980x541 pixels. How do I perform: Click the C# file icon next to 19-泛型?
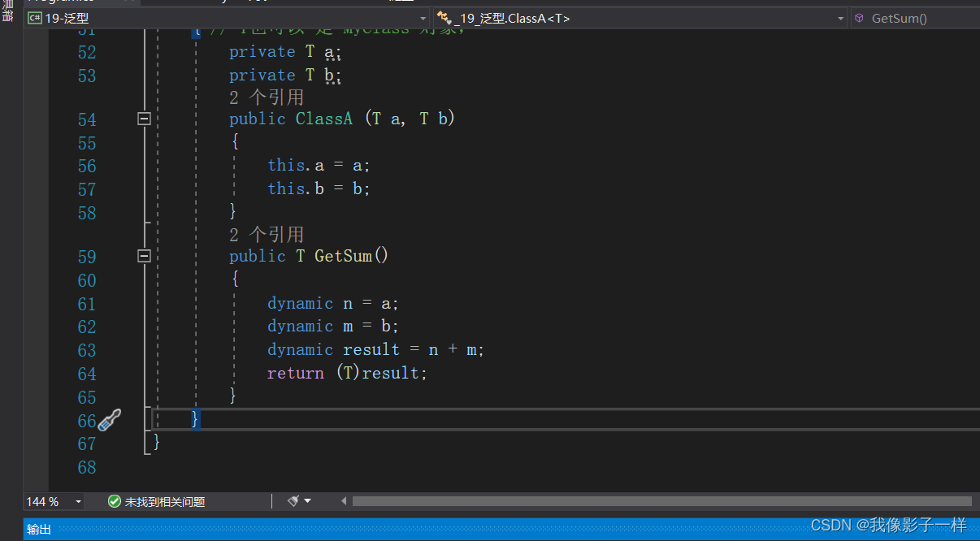(x=33, y=17)
